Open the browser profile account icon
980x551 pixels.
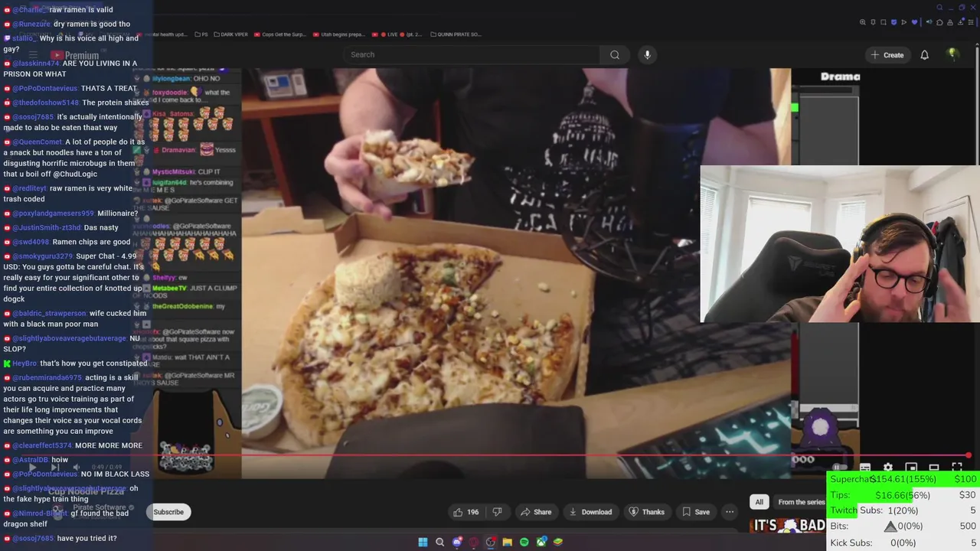pos(950,22)
